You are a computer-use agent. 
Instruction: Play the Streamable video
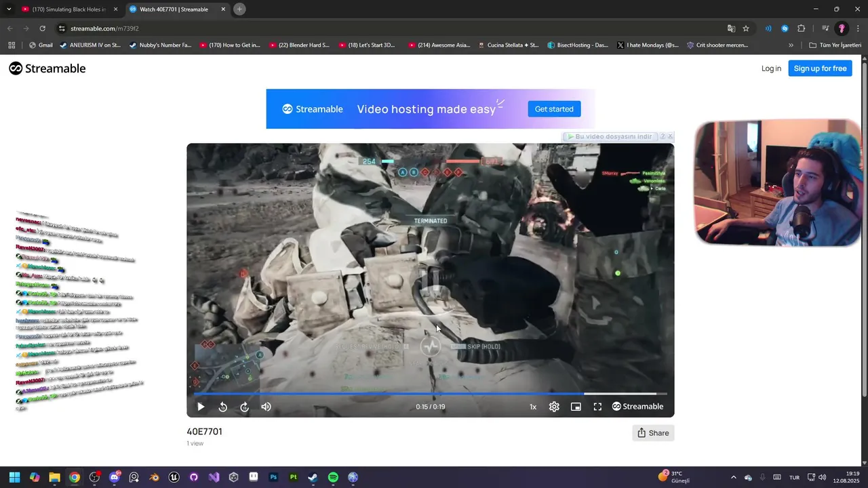point(201,407)
